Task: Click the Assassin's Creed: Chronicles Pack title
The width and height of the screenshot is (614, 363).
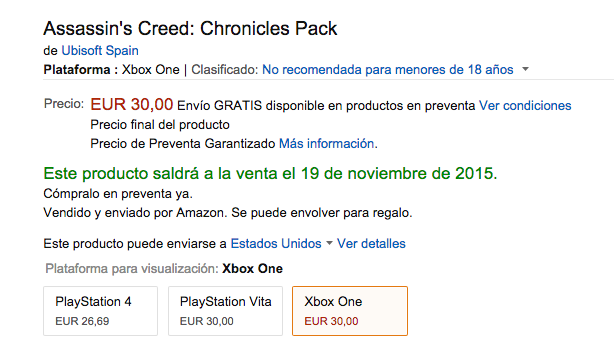Action: (190, 29)
